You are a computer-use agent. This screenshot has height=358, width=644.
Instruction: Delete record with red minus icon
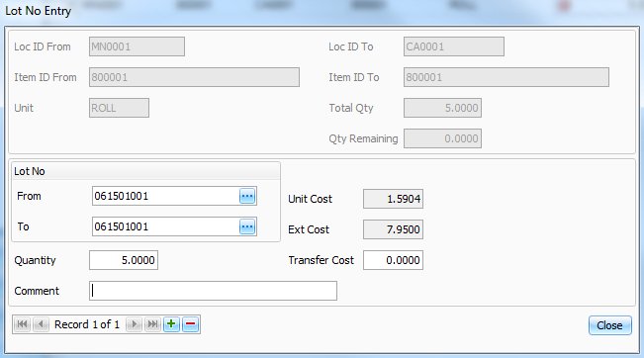191,324
